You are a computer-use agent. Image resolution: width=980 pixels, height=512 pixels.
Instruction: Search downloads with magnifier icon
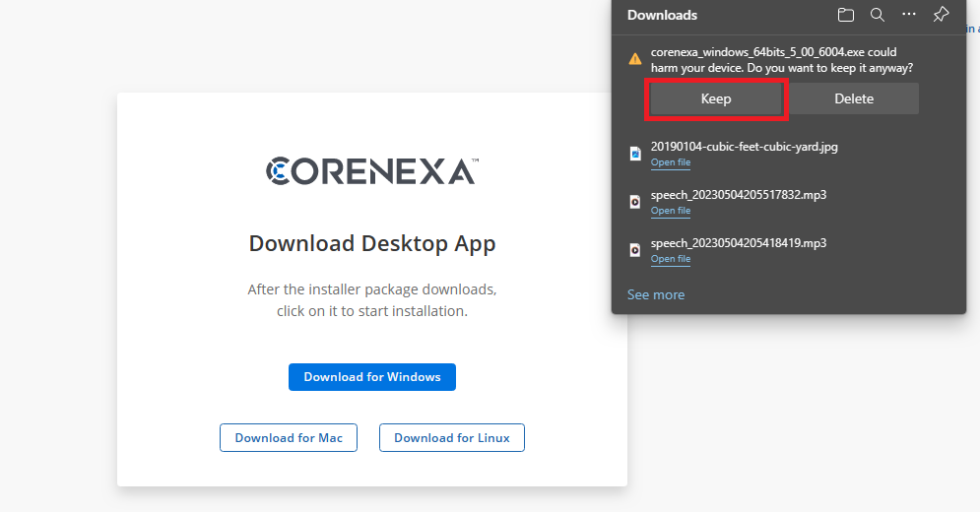coord(878,15)
